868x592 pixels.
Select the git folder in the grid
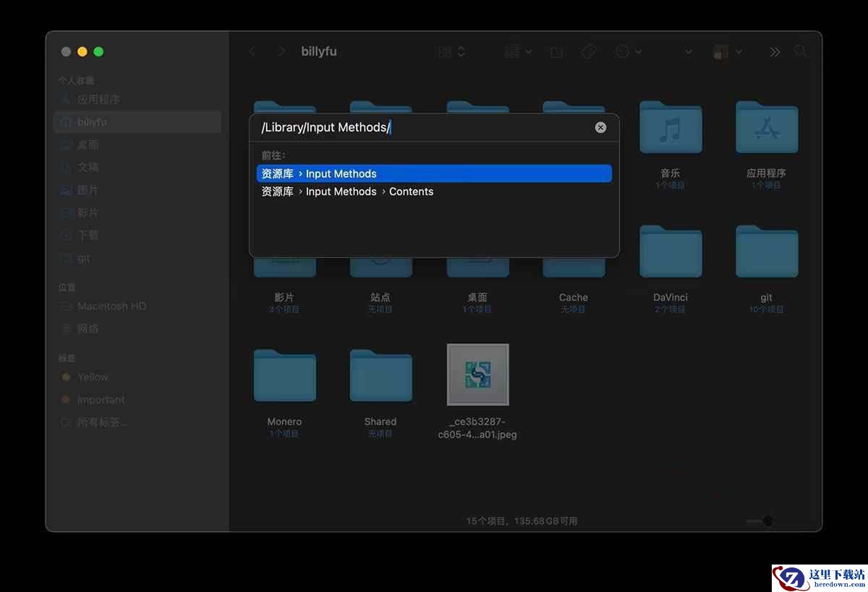coord(767,252)
